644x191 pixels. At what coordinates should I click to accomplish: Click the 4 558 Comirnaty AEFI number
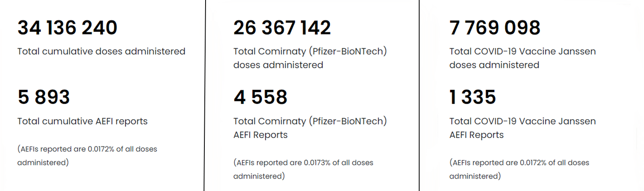[x=260, y=97]
